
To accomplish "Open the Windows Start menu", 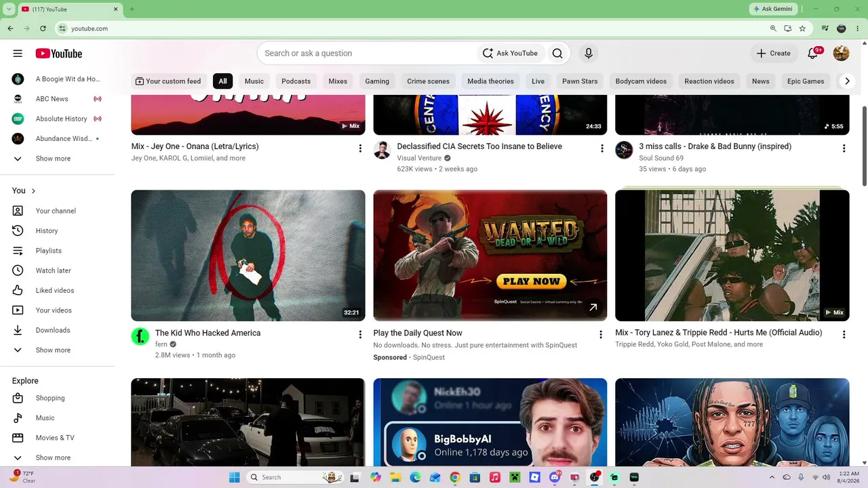I will coord(234,477).
